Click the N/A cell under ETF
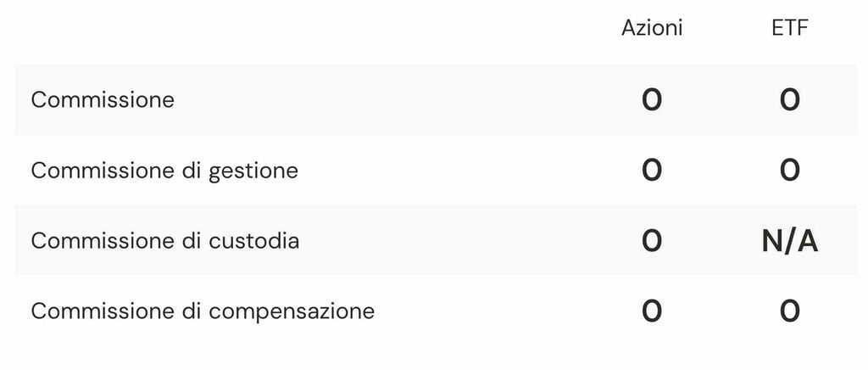This screenshot has width=868, height=370. (x=789, y=242)
